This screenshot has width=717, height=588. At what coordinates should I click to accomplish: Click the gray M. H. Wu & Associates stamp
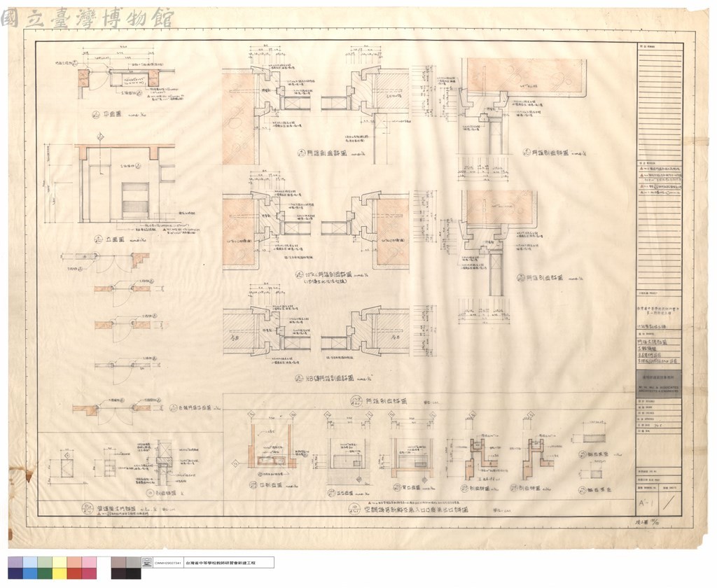pos(658,384)
